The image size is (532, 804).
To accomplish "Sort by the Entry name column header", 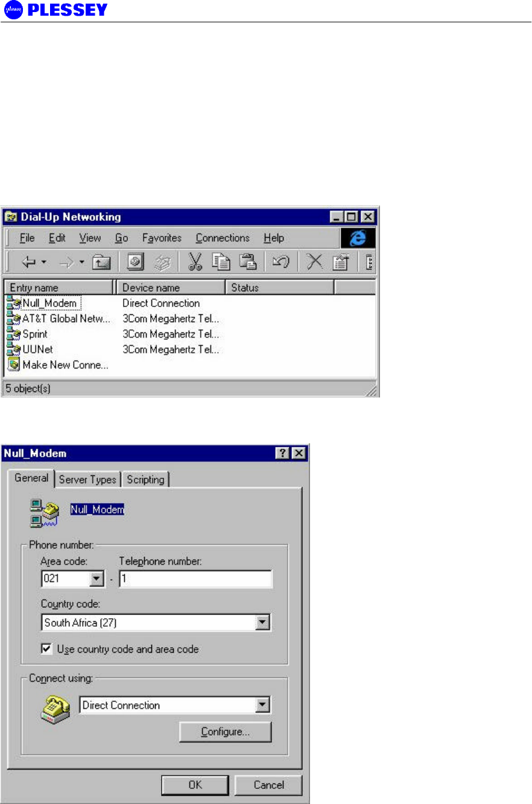I will click(59, 288).
